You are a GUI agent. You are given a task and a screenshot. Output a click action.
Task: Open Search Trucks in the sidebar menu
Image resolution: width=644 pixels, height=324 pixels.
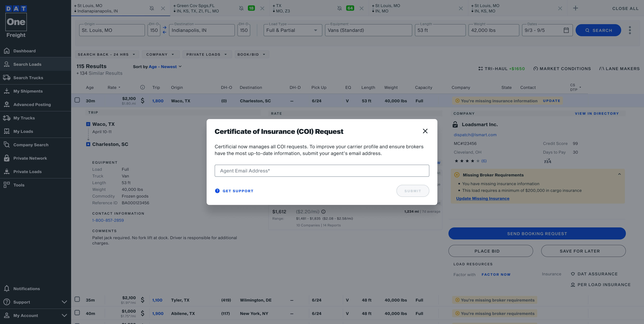pos(28,78)
